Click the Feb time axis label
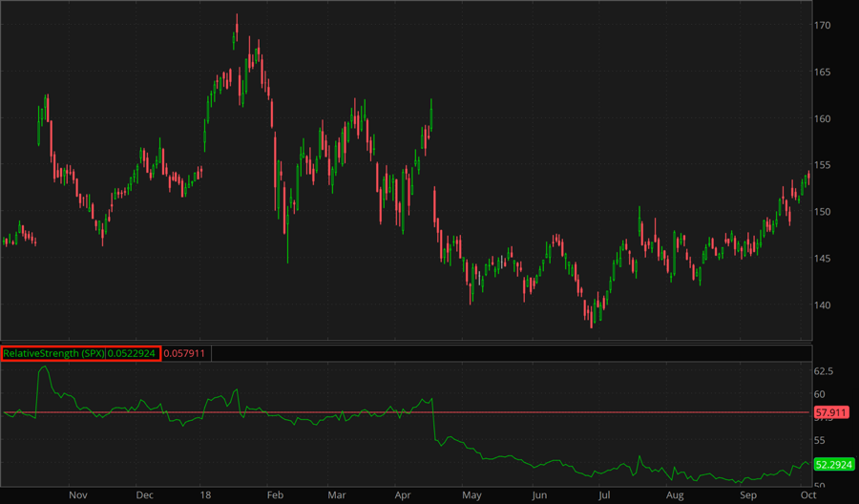859x504 pixels. (x=275, y=495)
